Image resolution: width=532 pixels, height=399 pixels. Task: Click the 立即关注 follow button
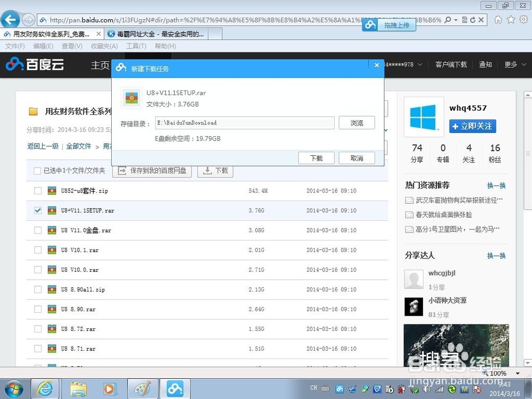point(472,126)
